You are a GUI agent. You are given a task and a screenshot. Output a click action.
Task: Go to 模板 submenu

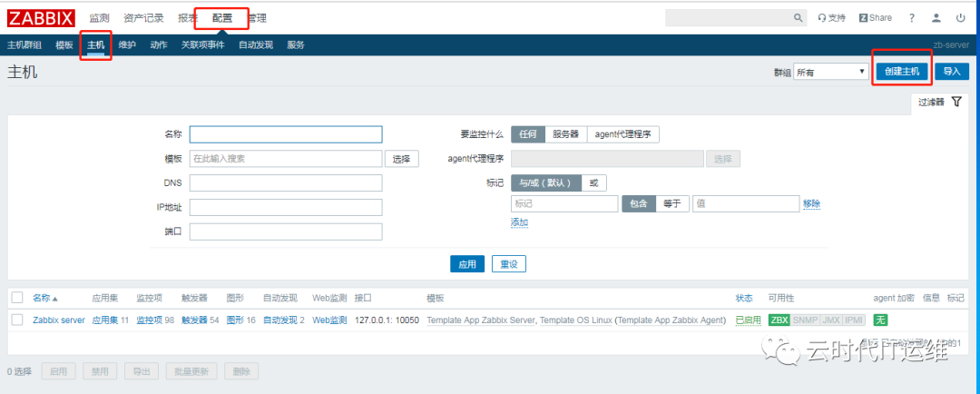tap(64, 45)
